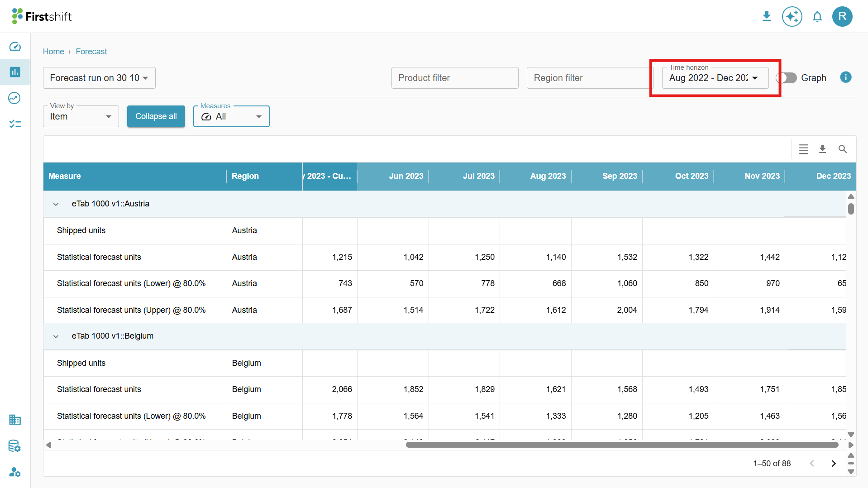Click the Nov 2023 column header
Image resolution: width=868 pixels, height=488 pixels.
click(x=749, y=176)
